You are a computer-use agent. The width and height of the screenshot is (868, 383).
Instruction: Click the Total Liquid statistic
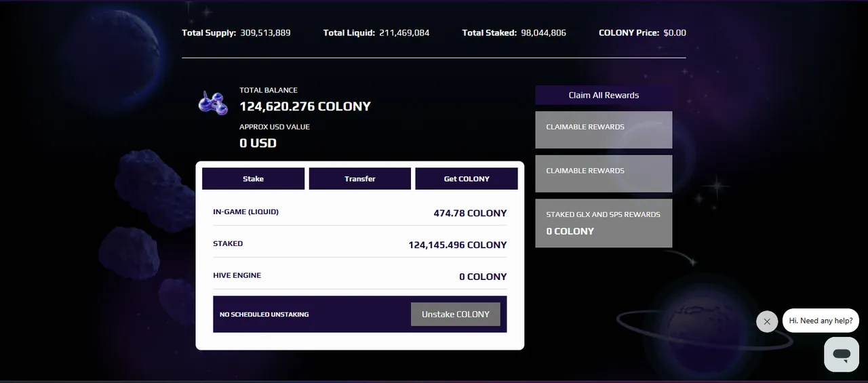pos(376,33)
